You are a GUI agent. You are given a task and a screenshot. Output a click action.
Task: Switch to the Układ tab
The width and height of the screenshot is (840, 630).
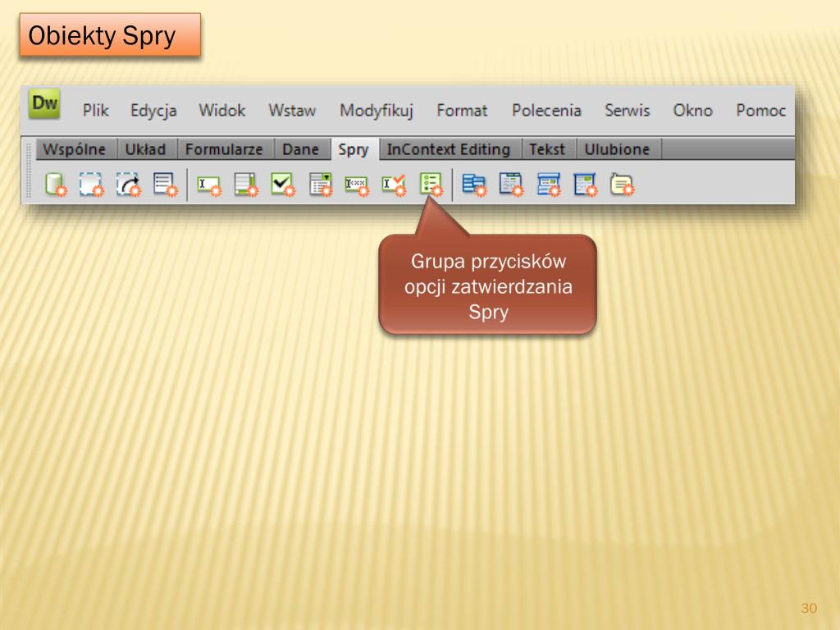pos(146,149)
